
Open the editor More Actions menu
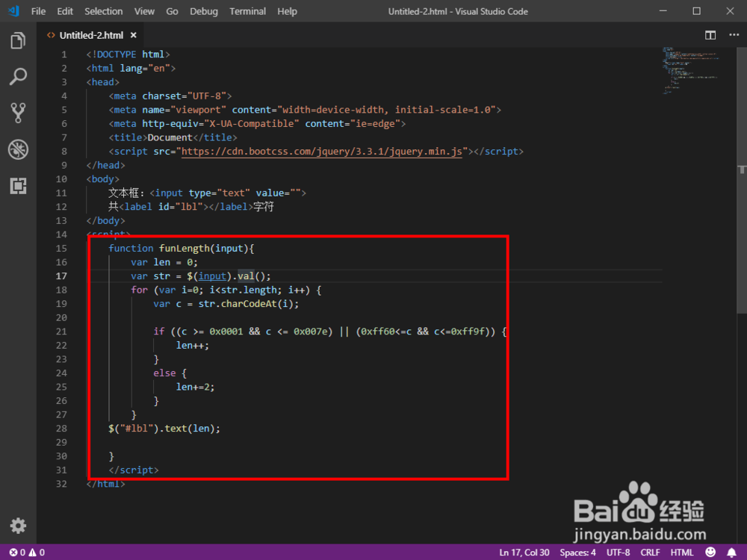pos(734,35)
